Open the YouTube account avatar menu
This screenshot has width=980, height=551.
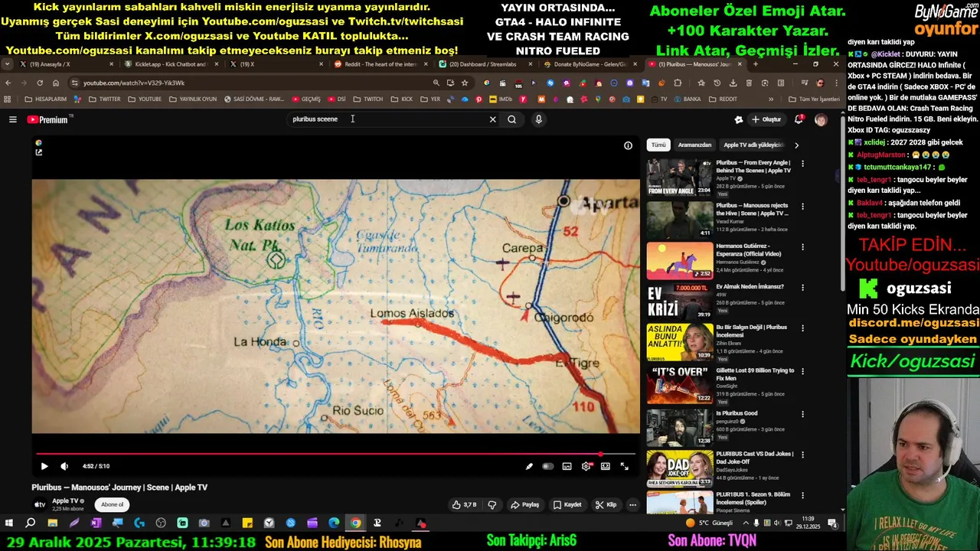[821, 119]
